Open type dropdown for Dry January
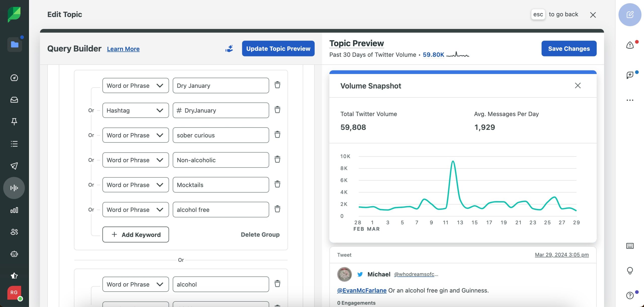Image resolution: width=644 pixels, height=307 pixels. 136,86
